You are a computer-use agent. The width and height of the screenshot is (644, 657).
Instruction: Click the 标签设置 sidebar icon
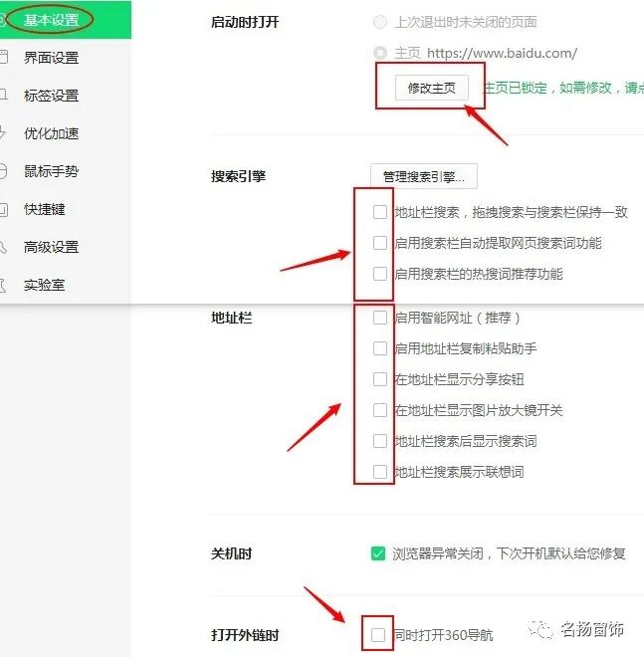click(3, 95)
